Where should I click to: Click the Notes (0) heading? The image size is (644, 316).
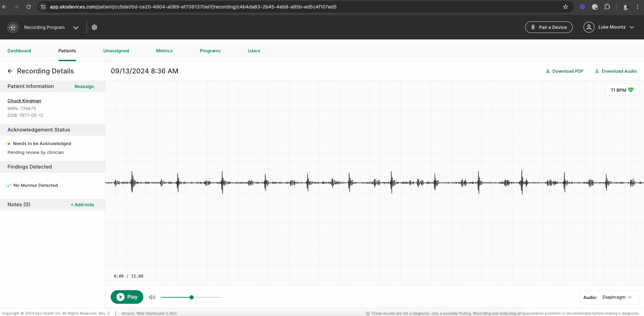tap(19, 204)
